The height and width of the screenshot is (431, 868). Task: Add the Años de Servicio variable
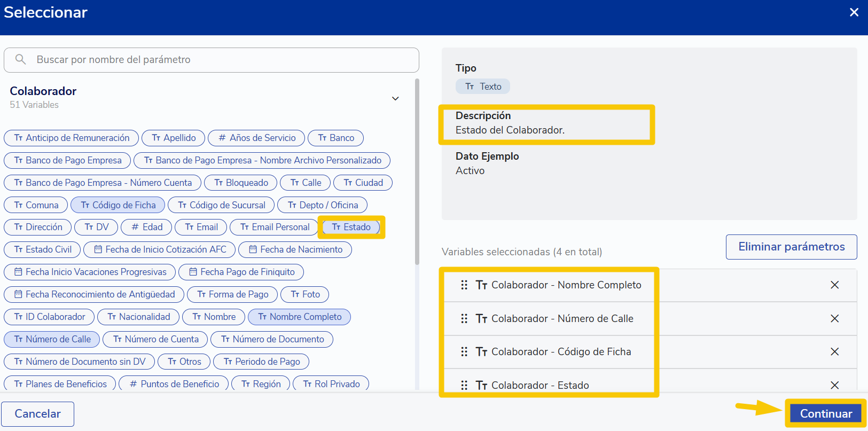(x=256, y=138)
